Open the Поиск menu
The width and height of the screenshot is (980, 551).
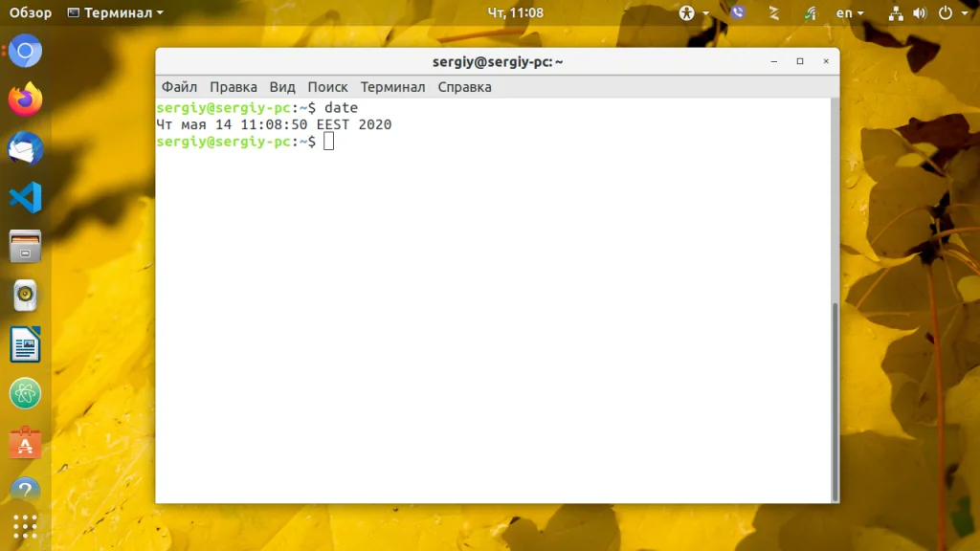(327, 87)
